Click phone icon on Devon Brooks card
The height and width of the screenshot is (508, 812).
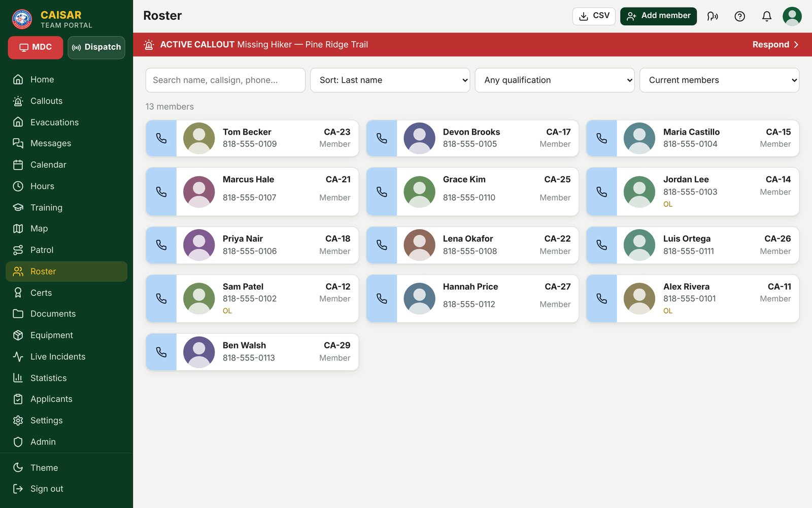382,138
